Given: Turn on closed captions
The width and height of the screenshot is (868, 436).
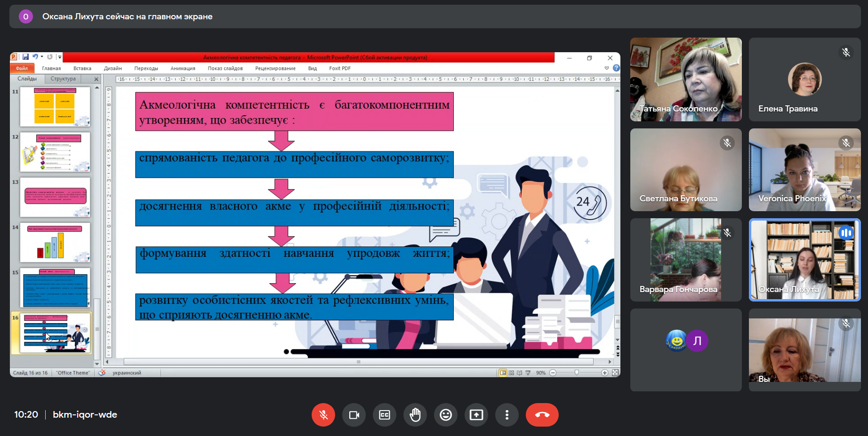Looking at the screenshot, I should [385, 415].
